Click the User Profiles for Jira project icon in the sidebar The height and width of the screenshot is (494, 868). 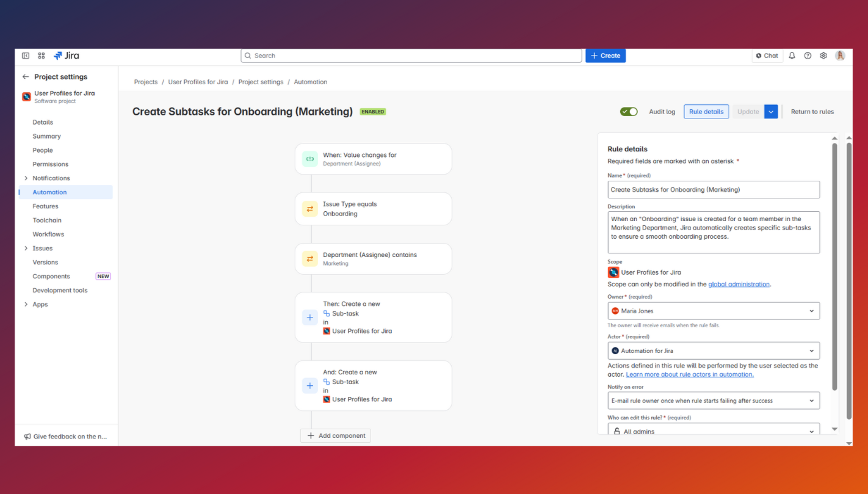[27, 96]
